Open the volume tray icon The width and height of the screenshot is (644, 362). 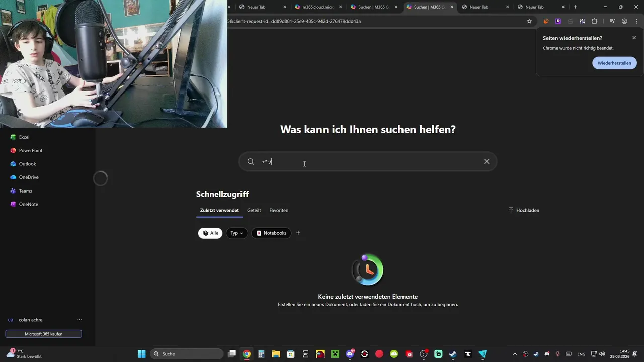pyautogui.click(x=603, y=354)
